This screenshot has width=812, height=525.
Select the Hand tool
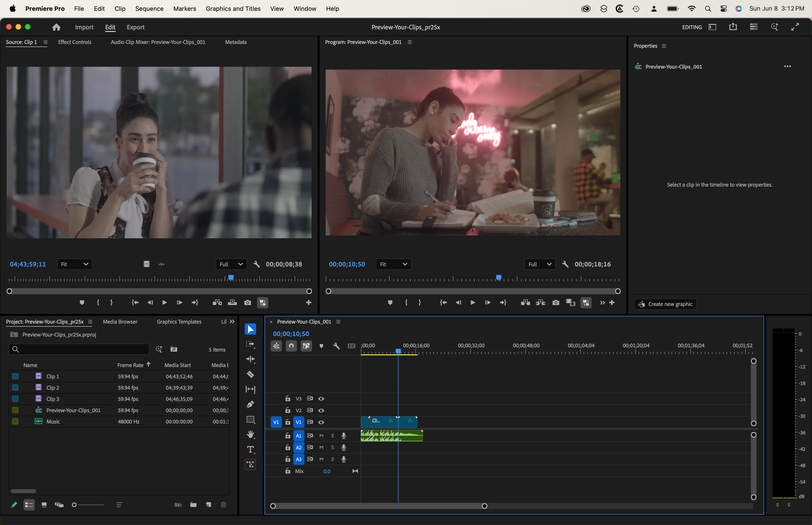pyautogui.click(x=250, y=434)
